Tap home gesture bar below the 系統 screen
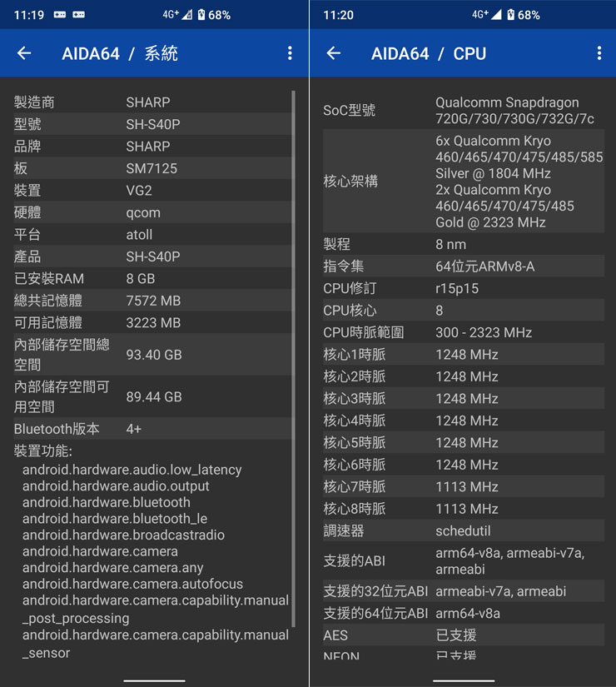 pos(154,680)
